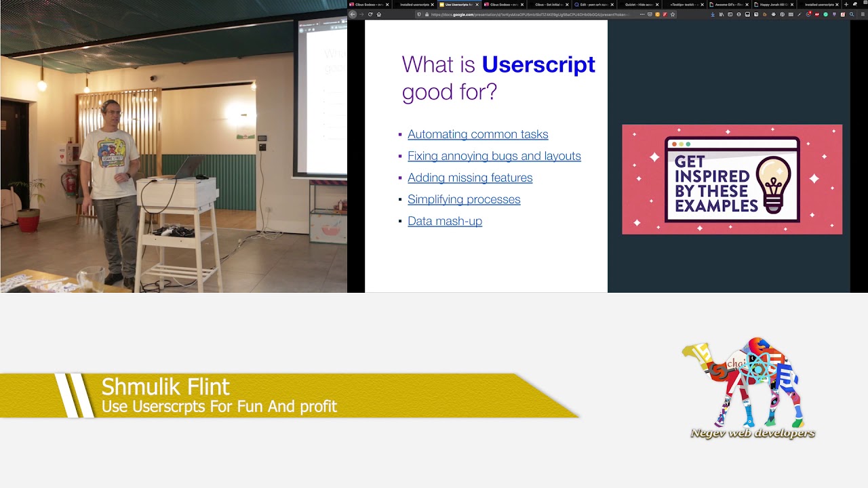Click the browser forward arrow
Image resolution: width=868 pixels, height=488 pixels.
pos(361,14)
